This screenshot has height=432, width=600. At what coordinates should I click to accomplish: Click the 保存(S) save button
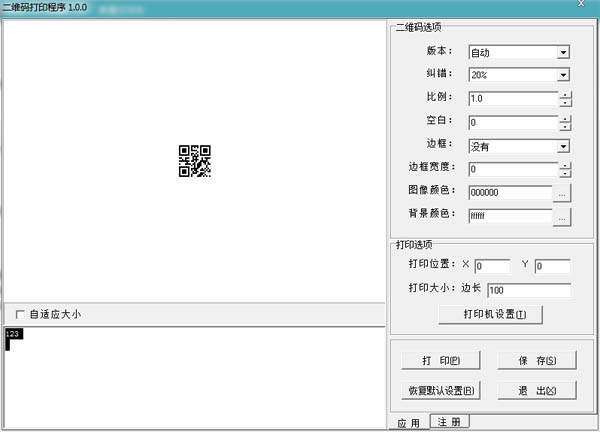[537, 360]
